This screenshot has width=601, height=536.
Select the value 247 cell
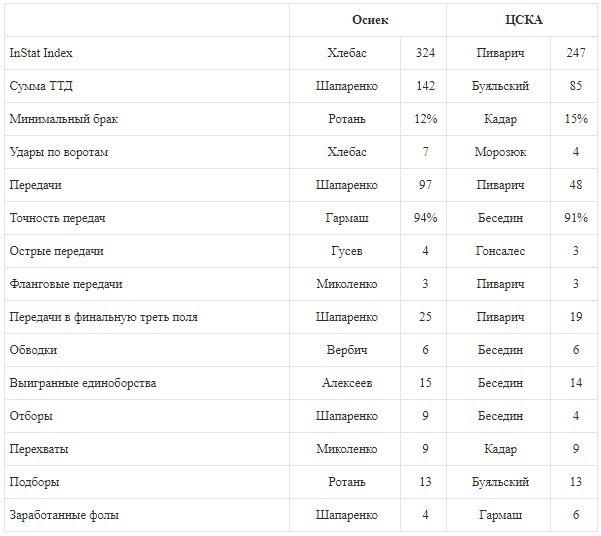click(x=575, y=53)
